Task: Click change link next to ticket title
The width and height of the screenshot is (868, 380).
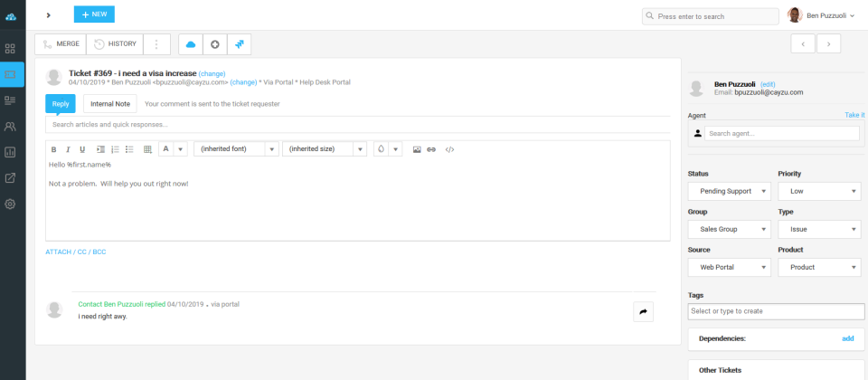Action: tap(212, 73)
